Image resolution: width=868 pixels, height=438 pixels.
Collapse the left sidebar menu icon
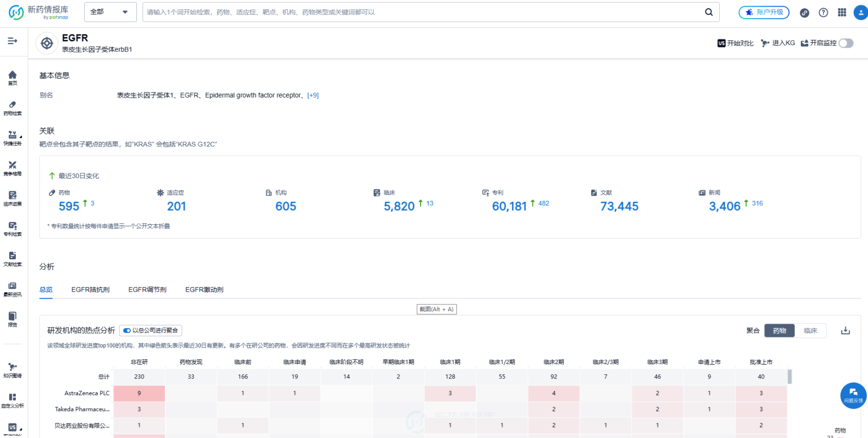click(12, 41)
